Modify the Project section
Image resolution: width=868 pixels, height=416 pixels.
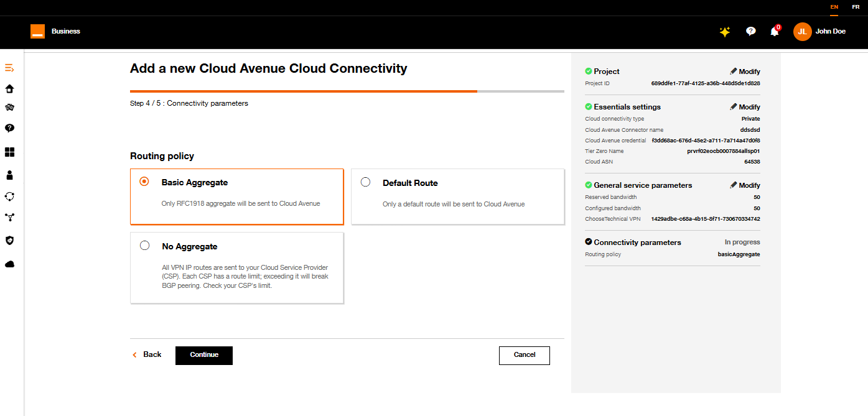coord(745,72)
